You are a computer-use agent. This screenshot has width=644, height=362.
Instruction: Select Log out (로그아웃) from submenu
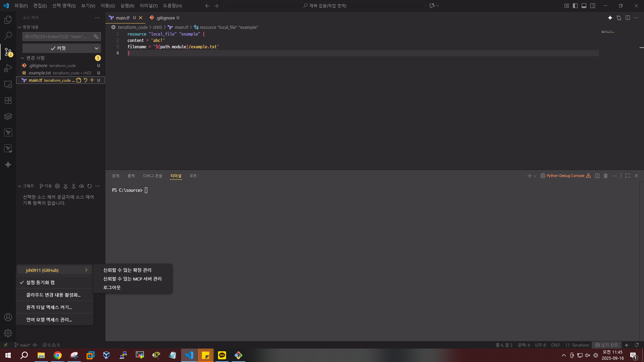112,288
